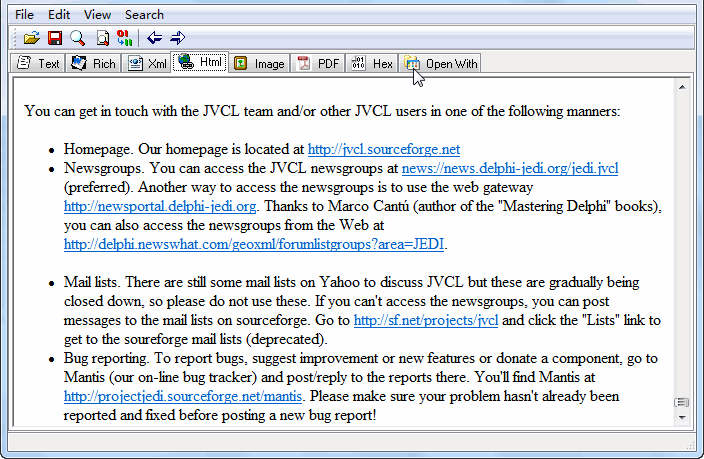Follow the projectjedi.sourceforge.net/mantis link
The height and width of the screenshot is (459, 704).
point(184,396)
